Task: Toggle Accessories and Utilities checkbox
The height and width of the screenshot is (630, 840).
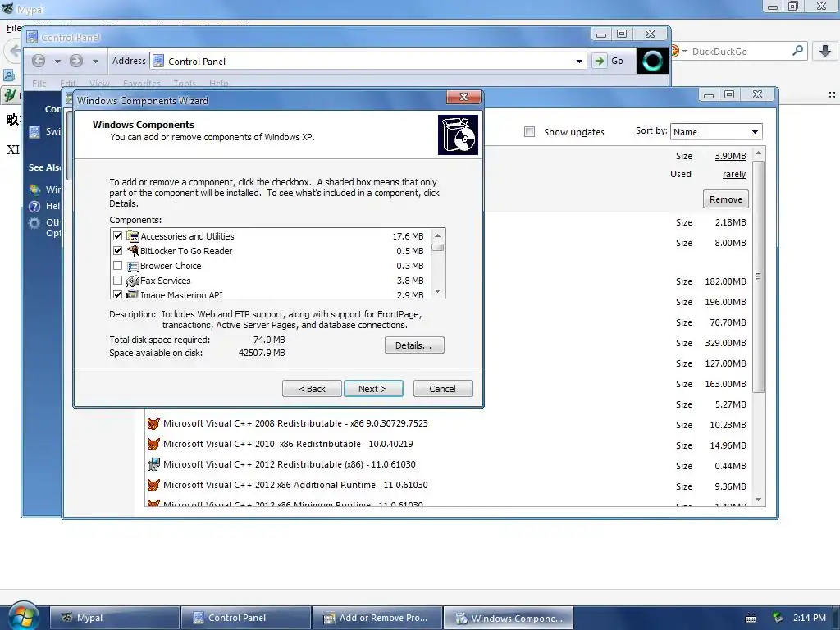Action: click(x=118, y=235)
